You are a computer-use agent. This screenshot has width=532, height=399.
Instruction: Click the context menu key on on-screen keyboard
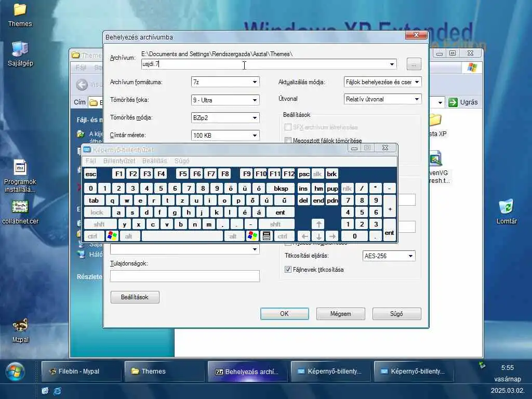coord(267,236)
